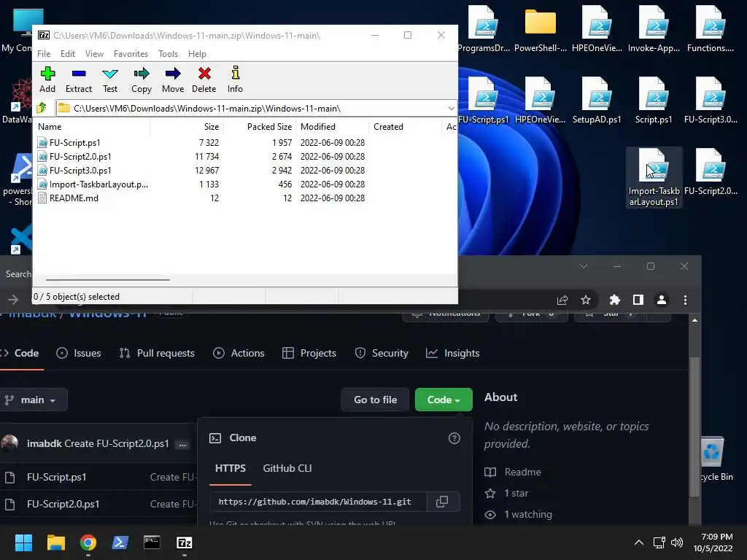Open the Help menu in 7-Zip

coord(197,54)
